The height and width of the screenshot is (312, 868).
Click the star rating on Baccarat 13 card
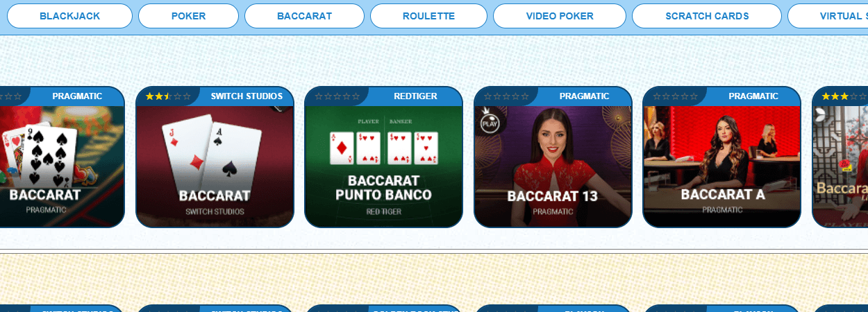pos(506,96)
